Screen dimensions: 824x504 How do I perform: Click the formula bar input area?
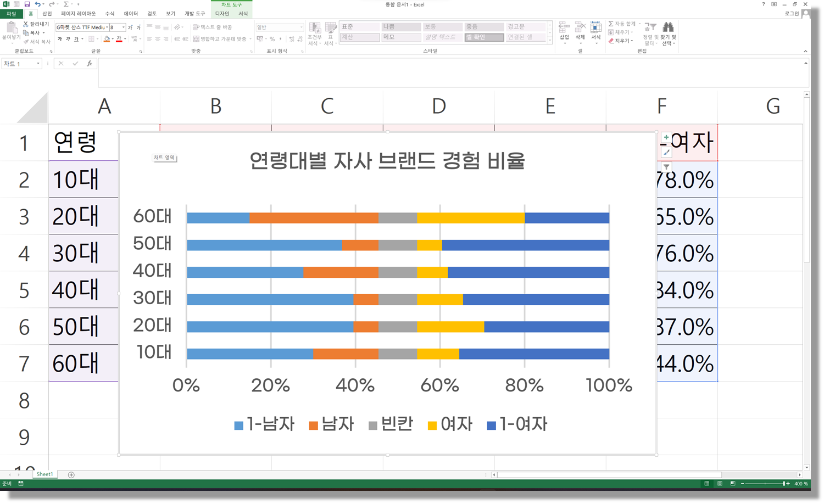coord(450,72)
